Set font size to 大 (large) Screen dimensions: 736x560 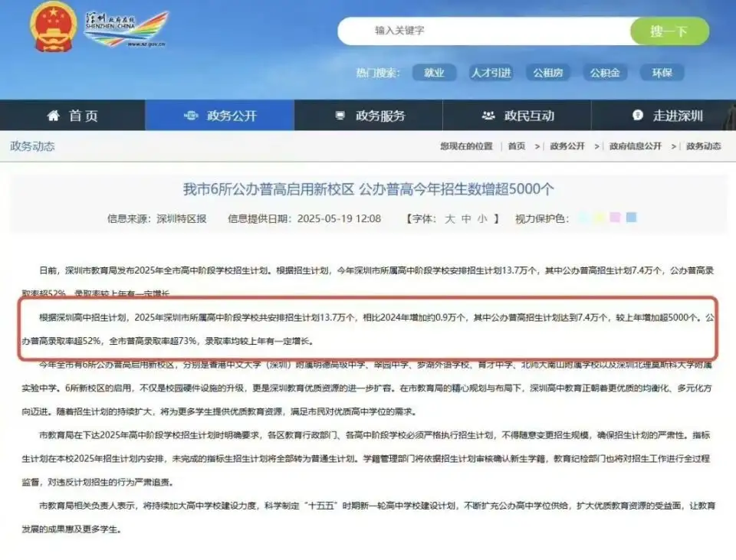(x=450, y=218)
